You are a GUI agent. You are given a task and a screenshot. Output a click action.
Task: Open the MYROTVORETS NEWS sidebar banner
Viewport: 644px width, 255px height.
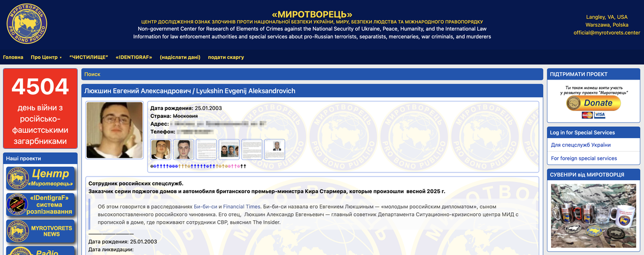[42, 231]
